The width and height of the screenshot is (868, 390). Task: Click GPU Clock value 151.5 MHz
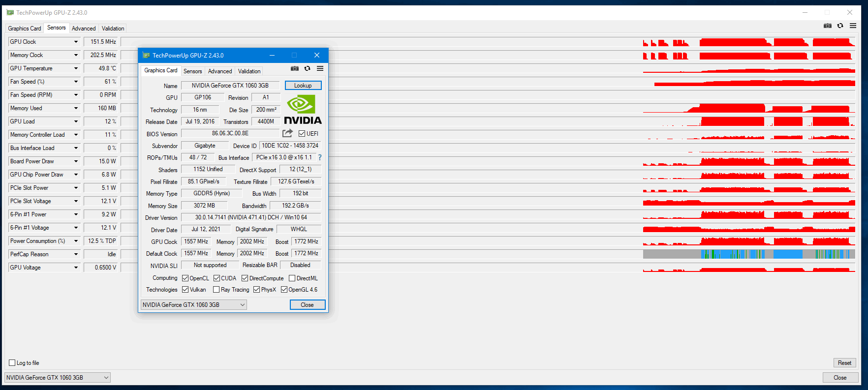point(100,42)
